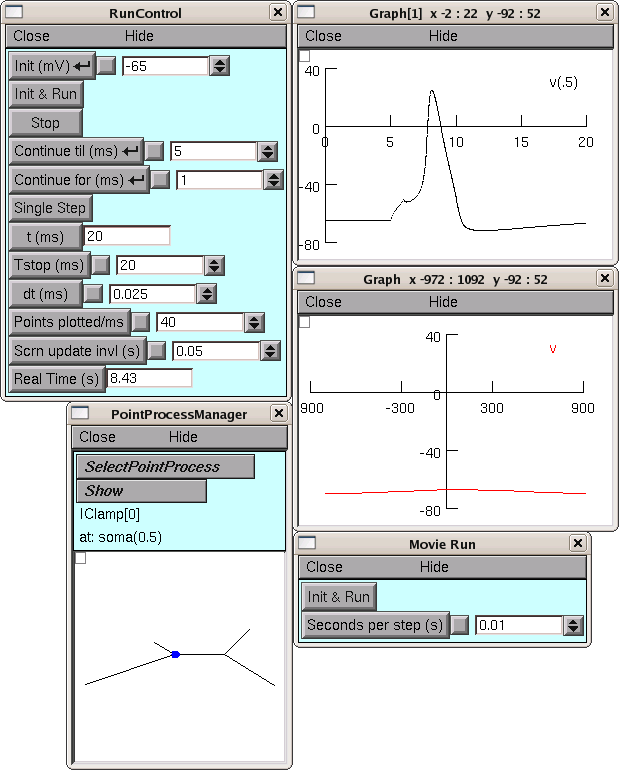The image size is (619, 770).
Task: Click the Points plotted/ms spinner arrows
Action: click(255, 322)
